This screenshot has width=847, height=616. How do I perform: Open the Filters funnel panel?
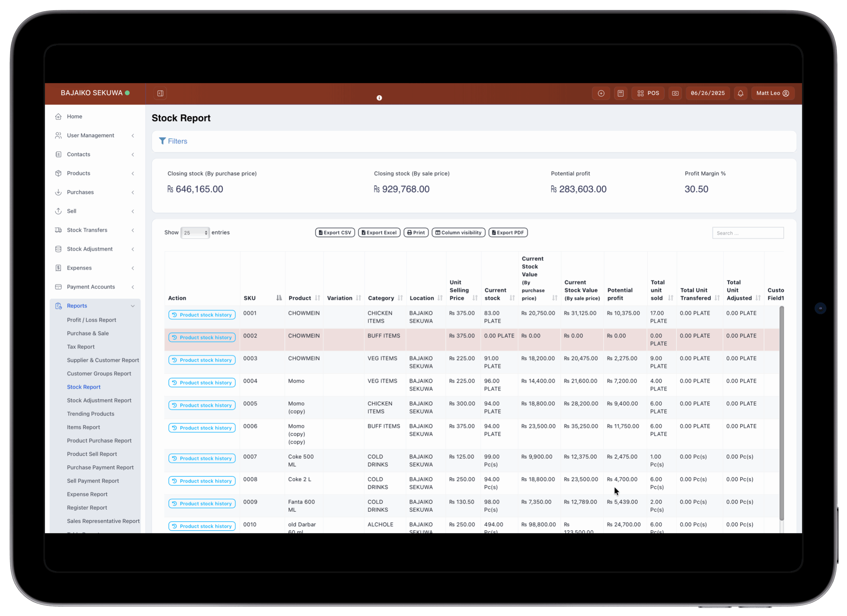173,141
